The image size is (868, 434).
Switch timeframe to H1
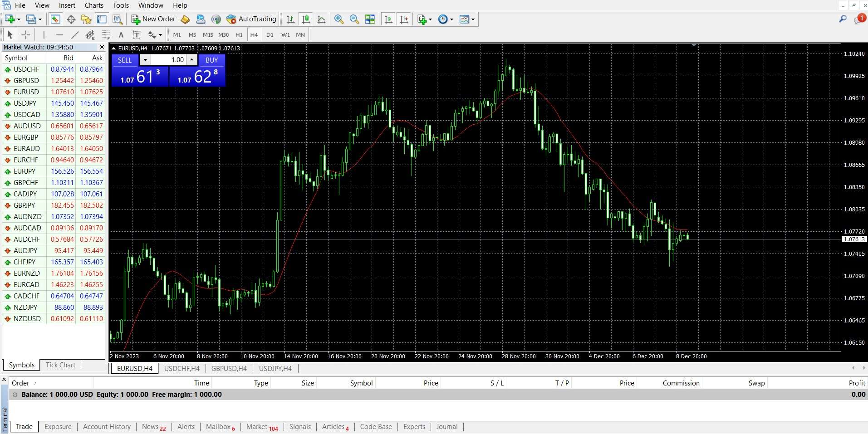click(239, 35)
